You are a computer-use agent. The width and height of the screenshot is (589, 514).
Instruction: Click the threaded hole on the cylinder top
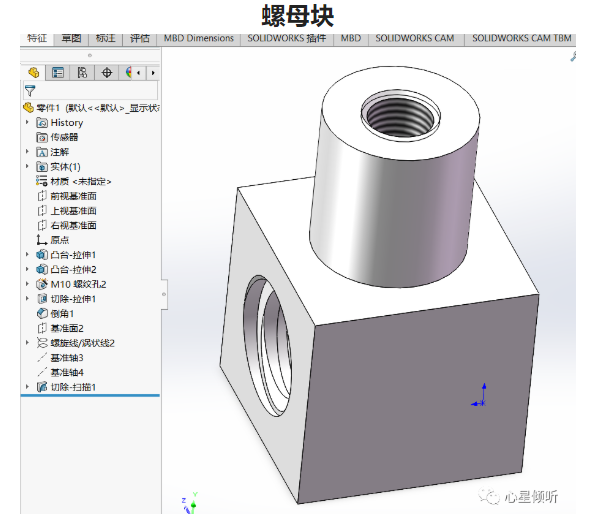[x=401, y=115]
